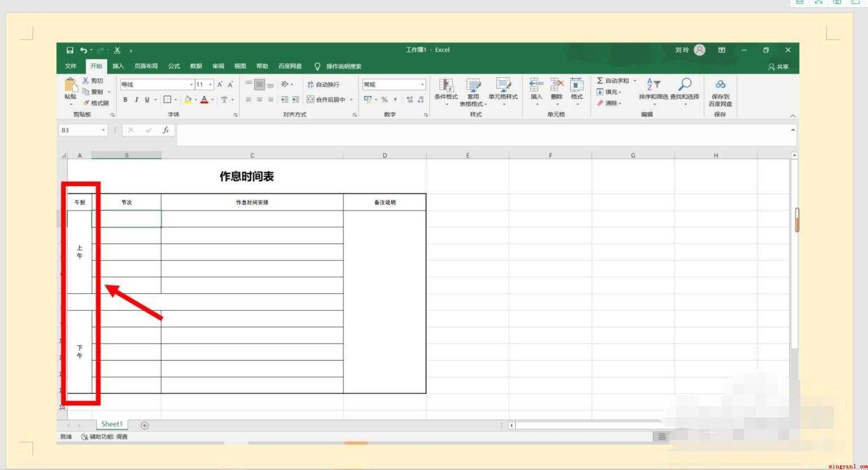
Task: Click the AutoSum sigma icon
Action: pos(600,81)
